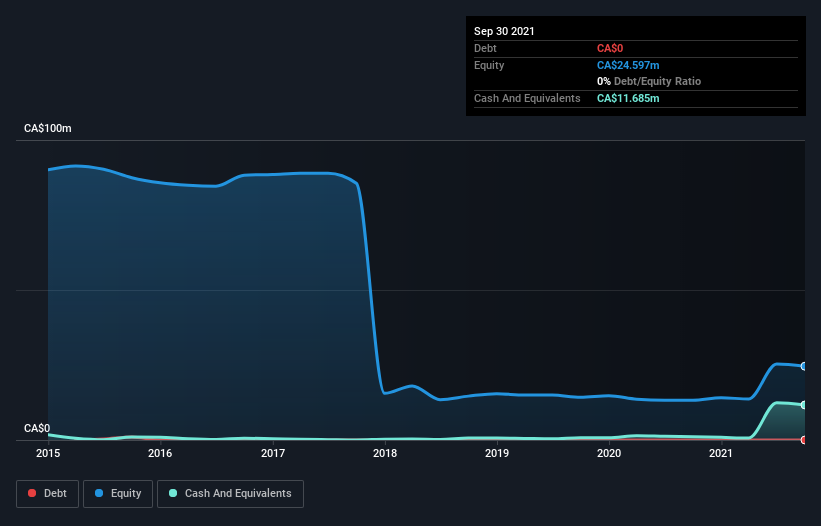Click the 2016 axis label
Image resolution: width=821 pixels, height=526 pixels.
point(160,453)
